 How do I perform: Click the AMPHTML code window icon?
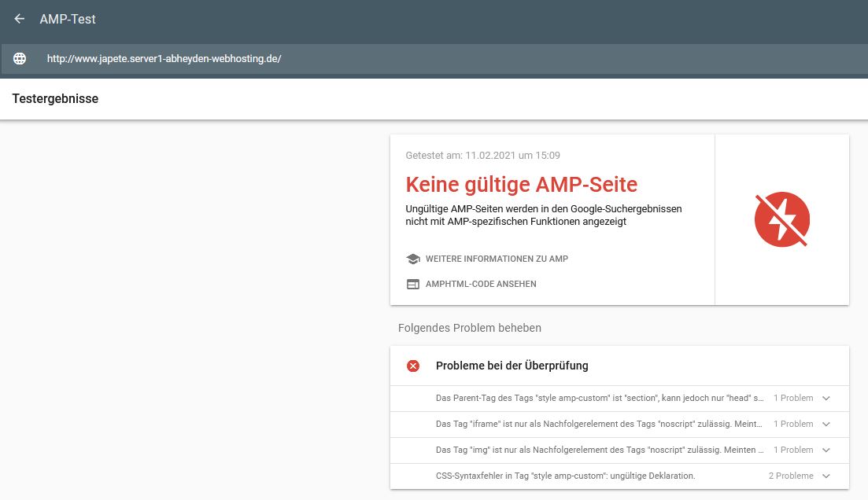(412, 284)
